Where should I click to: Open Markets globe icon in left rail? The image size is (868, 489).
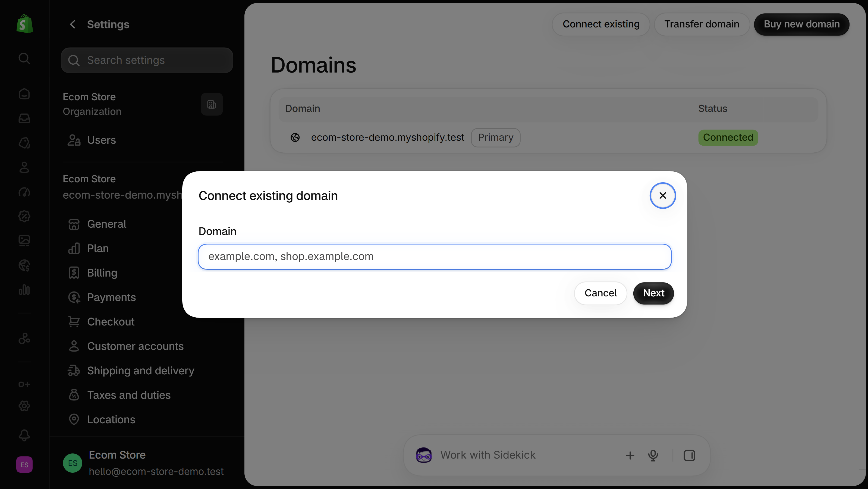pos(24,265)
